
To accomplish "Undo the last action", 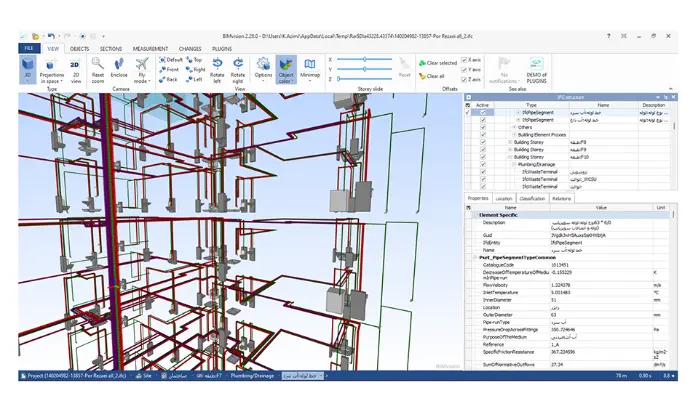I will click(x=51, y=37).
